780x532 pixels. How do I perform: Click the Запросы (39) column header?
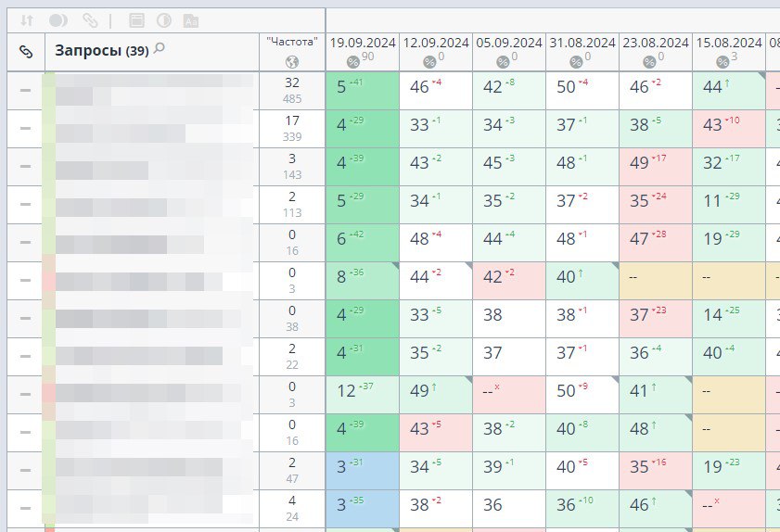[101, 51]
